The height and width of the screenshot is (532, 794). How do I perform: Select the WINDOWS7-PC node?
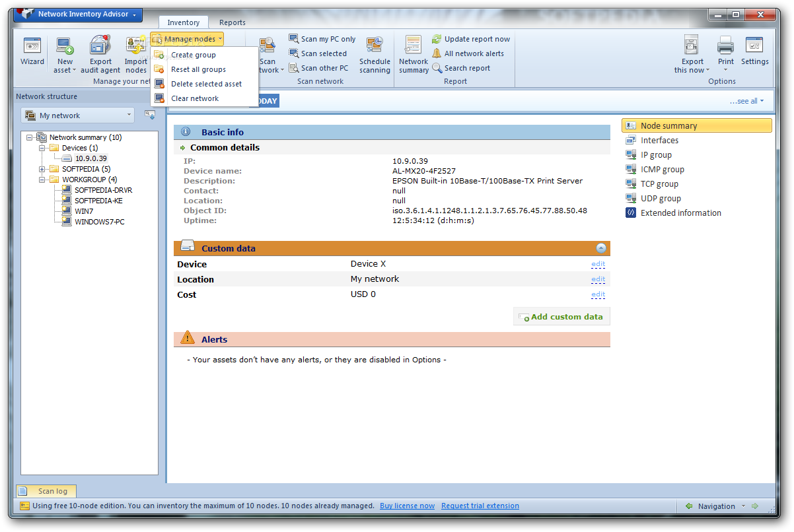coord(99,222)
